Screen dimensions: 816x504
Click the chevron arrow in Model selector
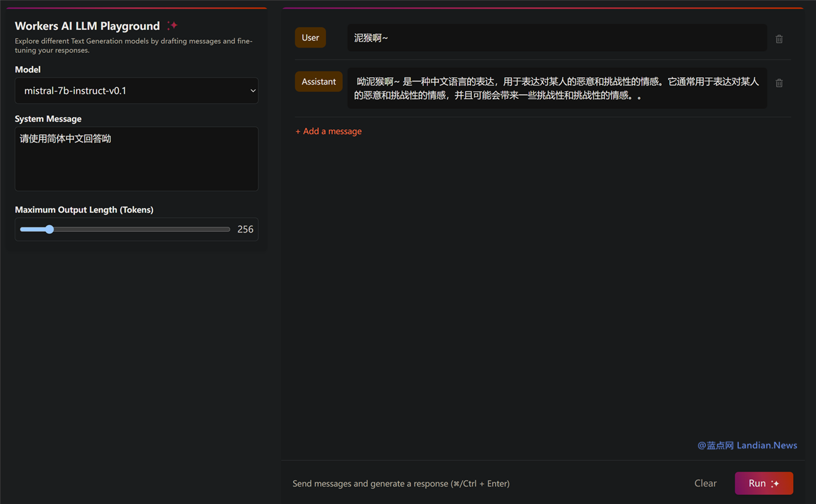tap(252, 91)
